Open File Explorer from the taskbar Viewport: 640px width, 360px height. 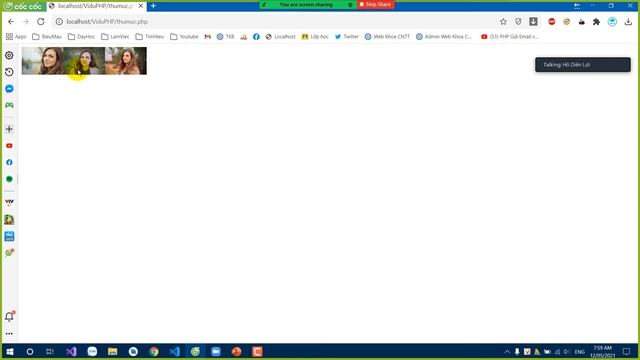click(113, 351)
